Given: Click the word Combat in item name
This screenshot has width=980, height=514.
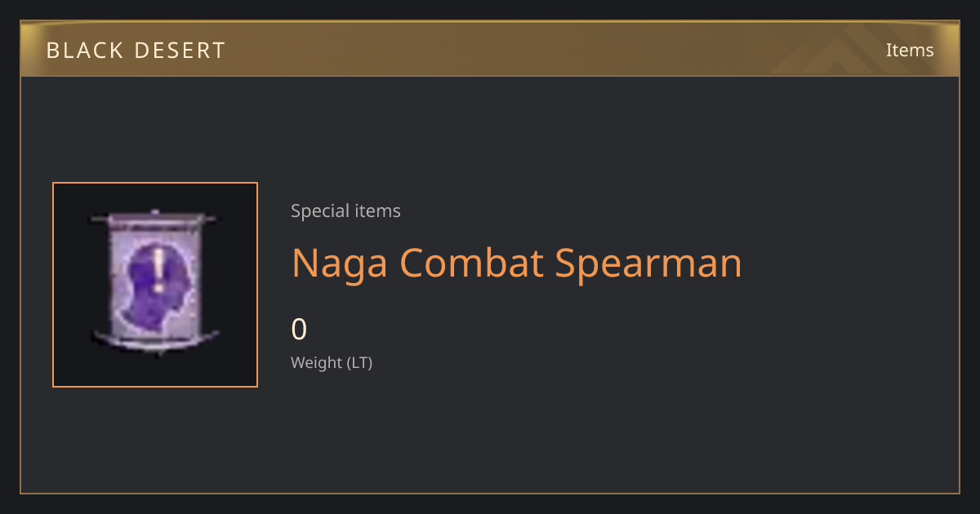Looking at the screenshot, I should coord(472,264).
